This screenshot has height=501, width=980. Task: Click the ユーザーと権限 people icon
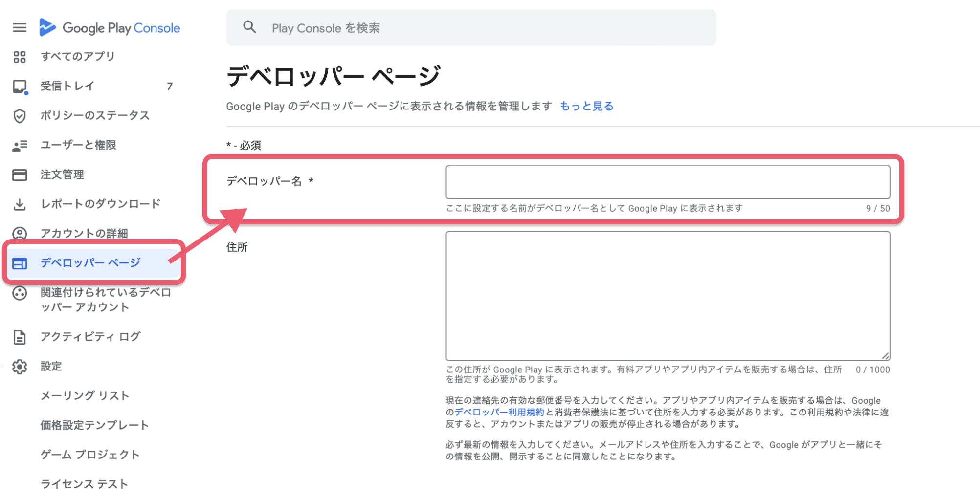[x=20, y=146]
